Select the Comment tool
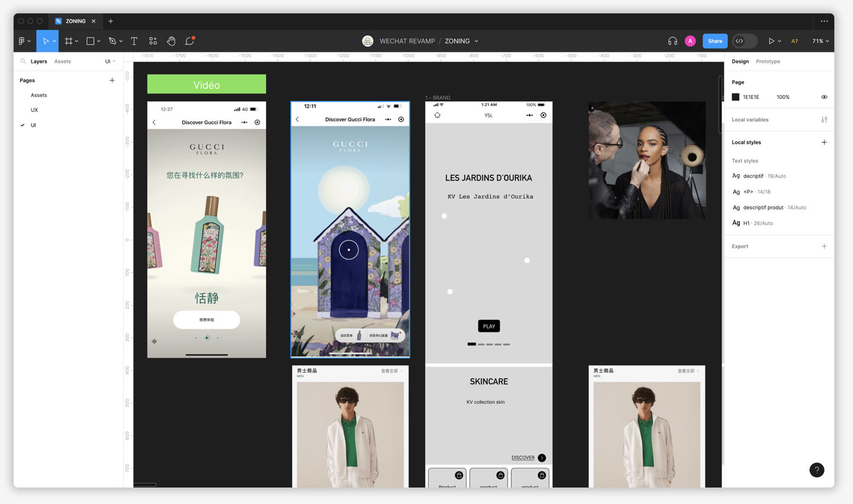Image resolution: width=853 pixels, height=504 pixels. pyautogui.click(x=190, y=41)
